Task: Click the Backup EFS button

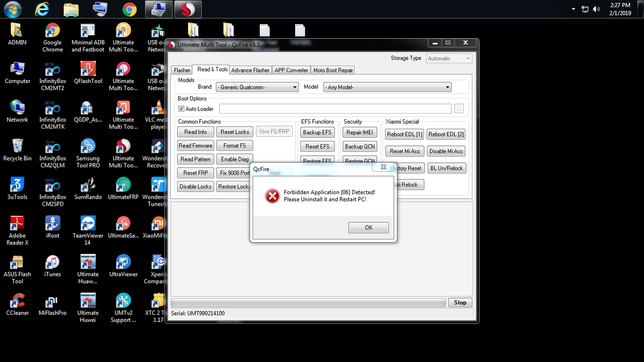Action: pyautogui.click(x=317, y=133)
